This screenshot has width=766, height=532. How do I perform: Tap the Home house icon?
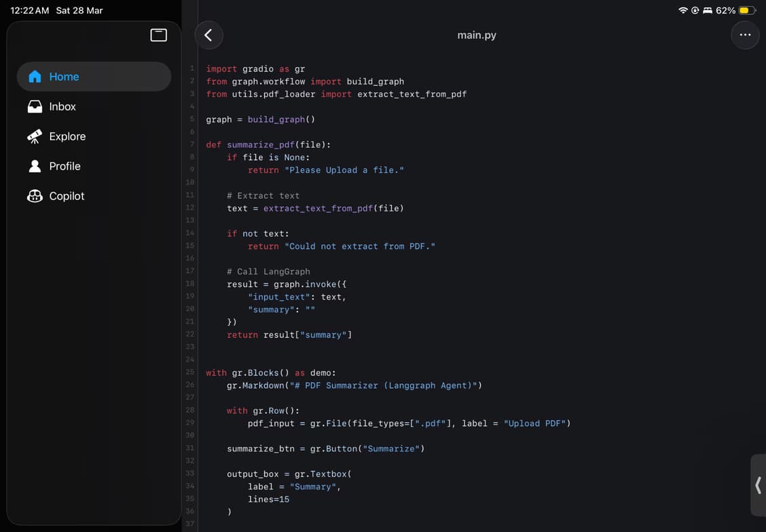[x=34, y=76]
